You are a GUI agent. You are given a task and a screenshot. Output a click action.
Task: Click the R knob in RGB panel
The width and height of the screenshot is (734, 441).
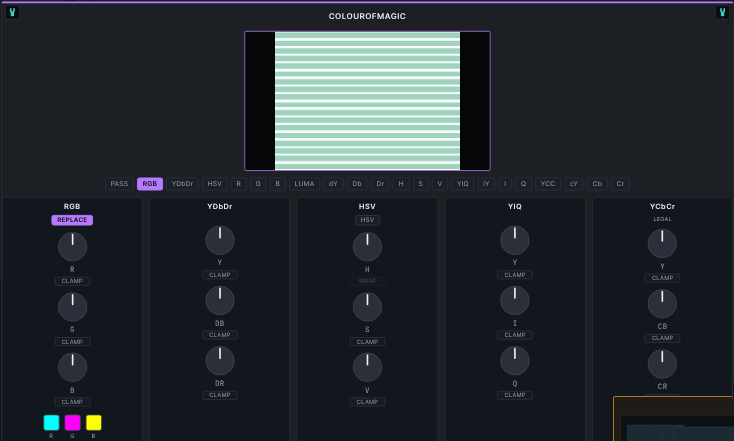pos(73,247)
